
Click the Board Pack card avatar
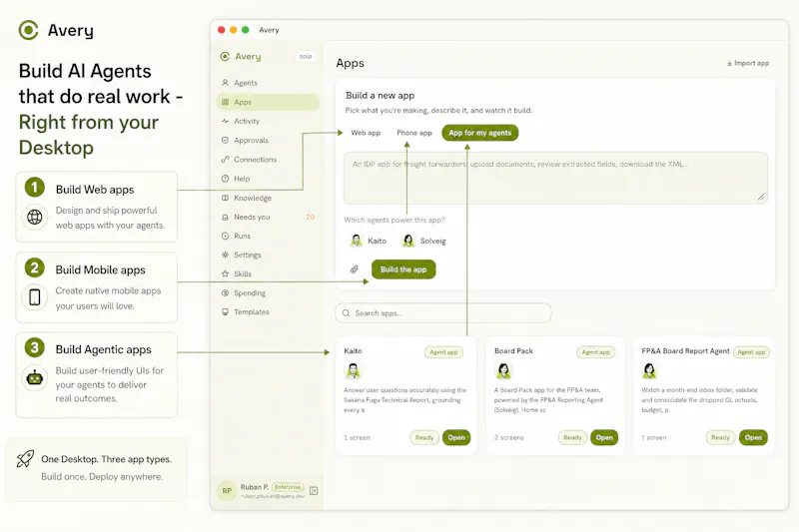tap(503, 370)
